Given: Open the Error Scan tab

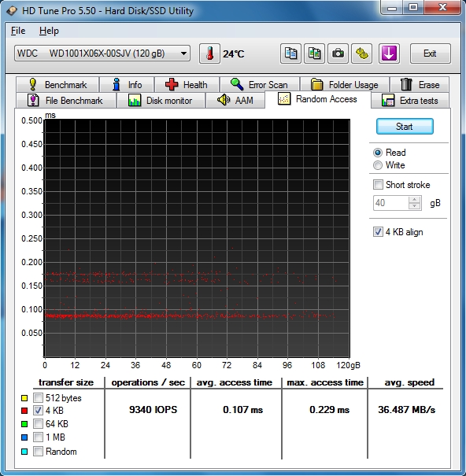Looking at the screenshot, I should click(260, 85).
